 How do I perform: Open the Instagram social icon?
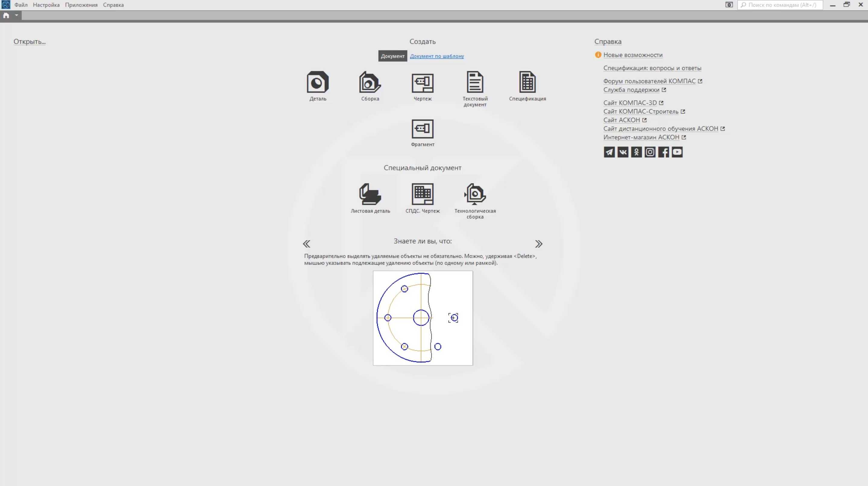point(650,152)
